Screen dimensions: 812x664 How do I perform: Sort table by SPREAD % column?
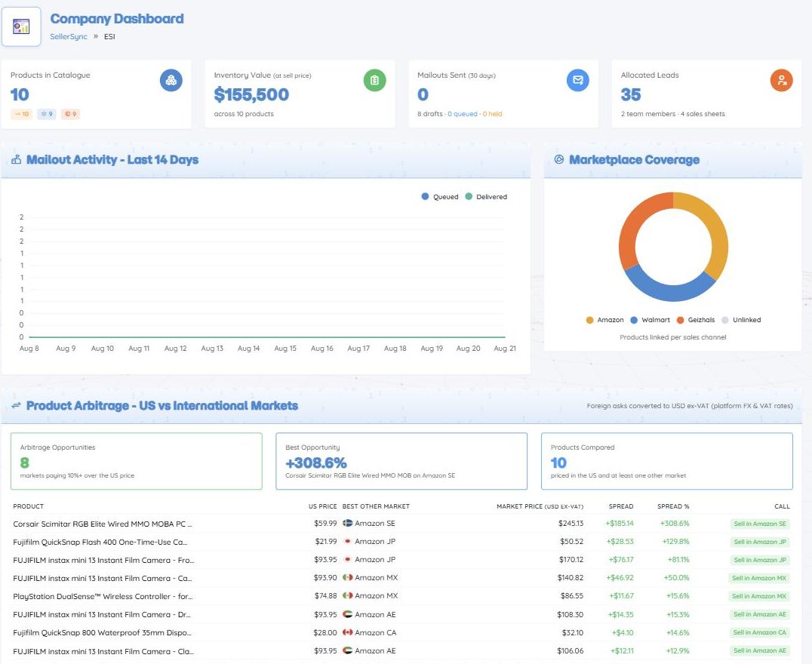[x=673, y=506]
